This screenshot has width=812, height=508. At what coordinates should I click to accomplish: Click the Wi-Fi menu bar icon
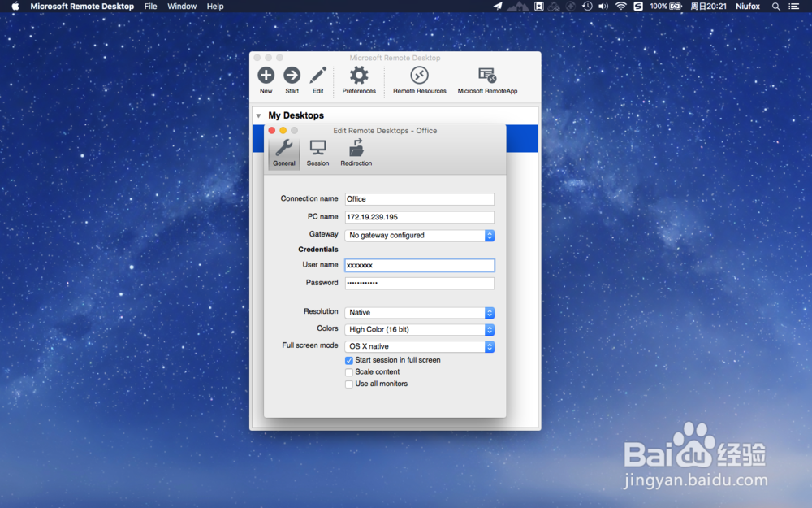(621, 7)
